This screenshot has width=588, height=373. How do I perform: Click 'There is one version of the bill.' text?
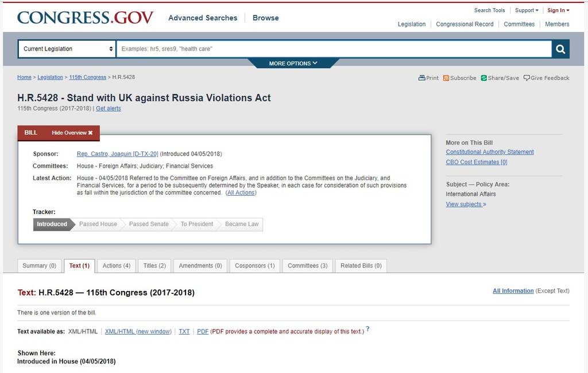57,313
